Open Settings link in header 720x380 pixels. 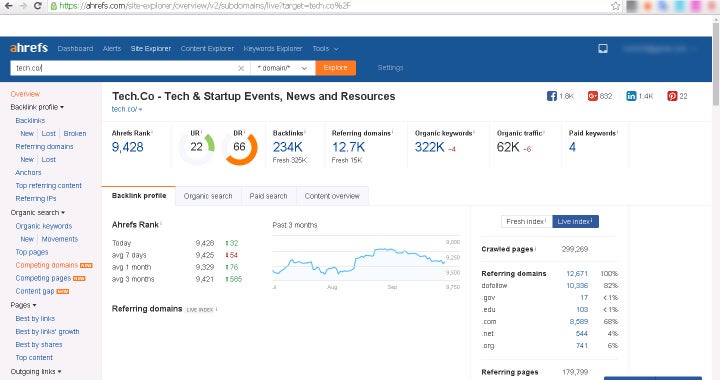click(390, 67)
